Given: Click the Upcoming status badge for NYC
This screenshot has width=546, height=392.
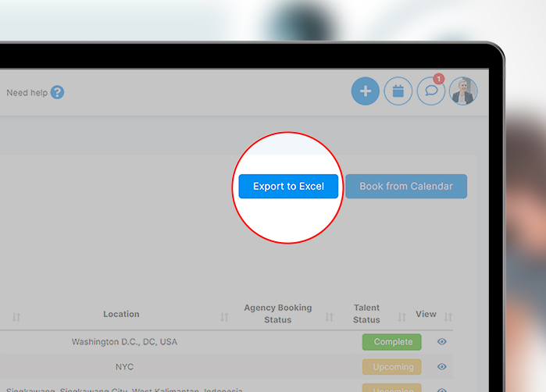Looking at the screenshot, I should 391,367.
